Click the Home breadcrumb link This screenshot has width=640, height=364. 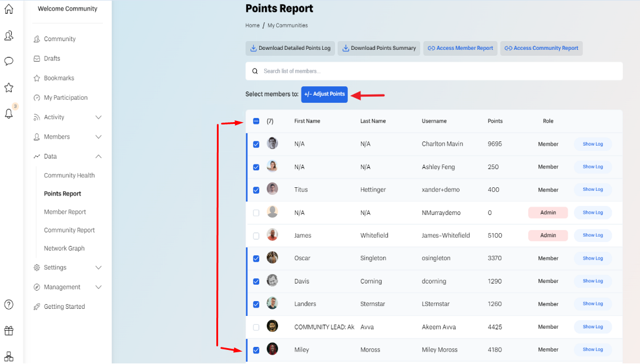click(252, 25)
